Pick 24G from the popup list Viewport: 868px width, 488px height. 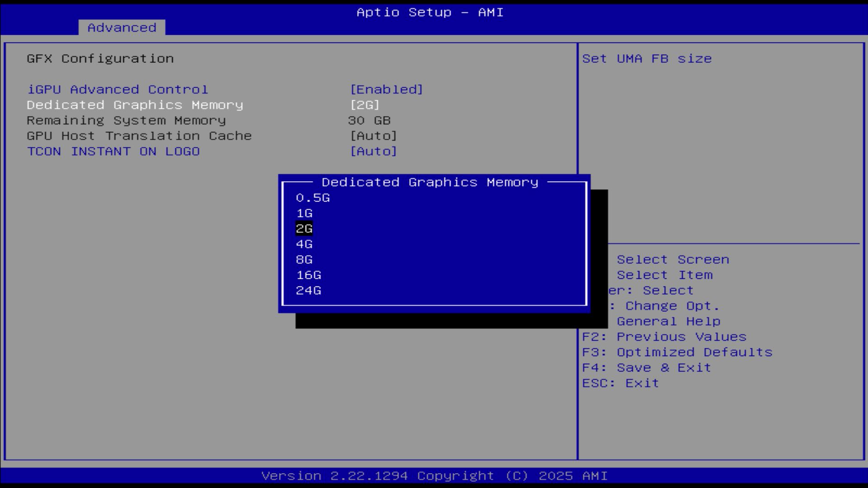[309, 291]
